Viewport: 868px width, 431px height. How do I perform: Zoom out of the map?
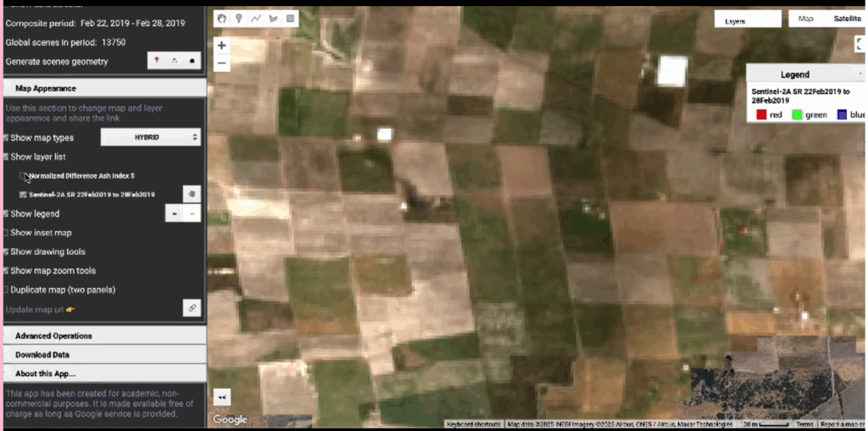coord(221,64)
